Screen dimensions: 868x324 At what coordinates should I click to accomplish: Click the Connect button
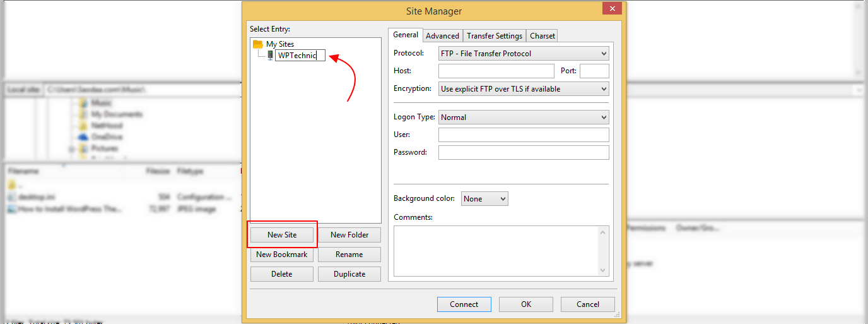[x=464, y=304]
